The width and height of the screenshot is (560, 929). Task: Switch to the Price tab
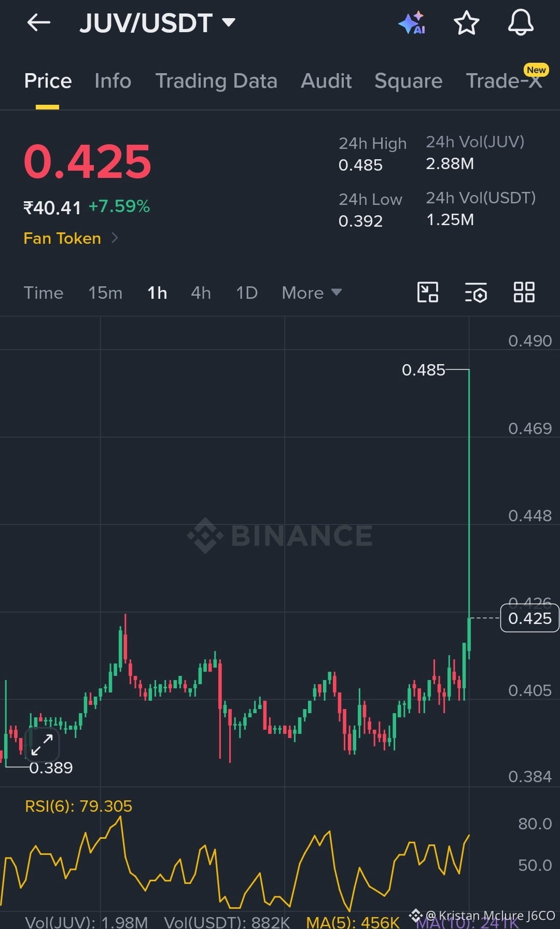(48, 81)
